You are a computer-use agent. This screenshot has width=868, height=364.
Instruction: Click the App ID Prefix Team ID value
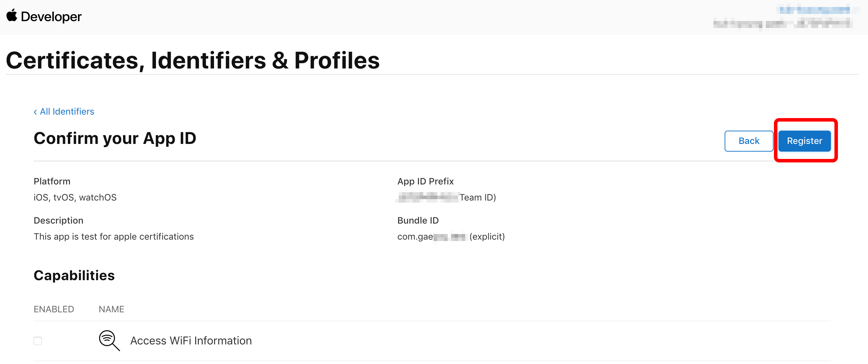447,197
